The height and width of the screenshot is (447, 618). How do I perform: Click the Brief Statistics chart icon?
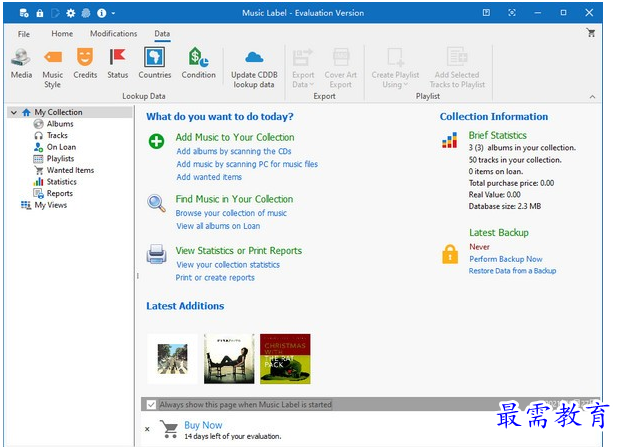click(449, 140)
